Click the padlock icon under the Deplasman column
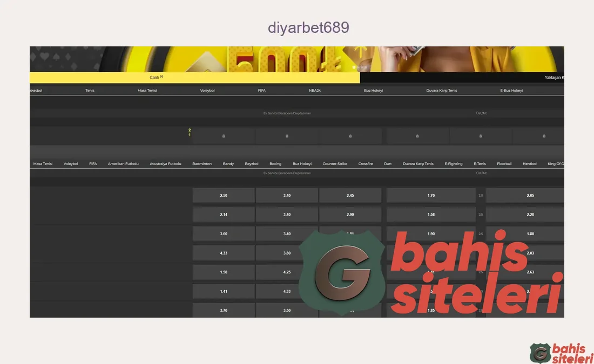 350,136
